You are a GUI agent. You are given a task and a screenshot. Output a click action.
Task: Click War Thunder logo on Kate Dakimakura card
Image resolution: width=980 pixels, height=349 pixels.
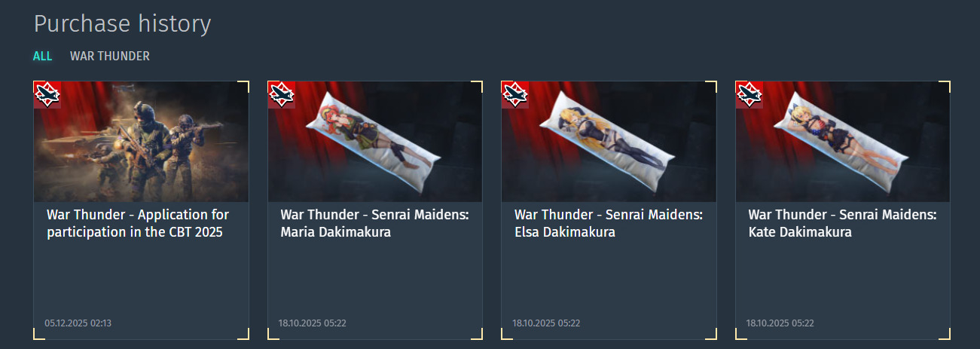click(x=750, y=95)
